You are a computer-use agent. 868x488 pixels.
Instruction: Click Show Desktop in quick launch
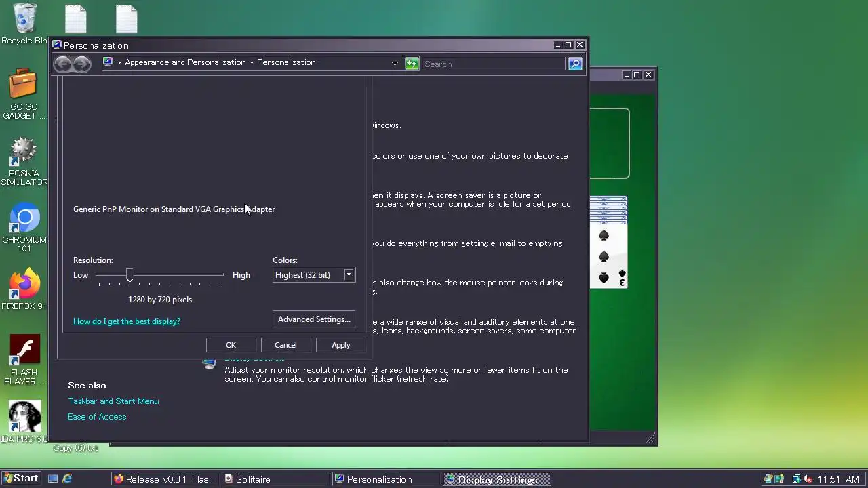click(x=53, y=479)
